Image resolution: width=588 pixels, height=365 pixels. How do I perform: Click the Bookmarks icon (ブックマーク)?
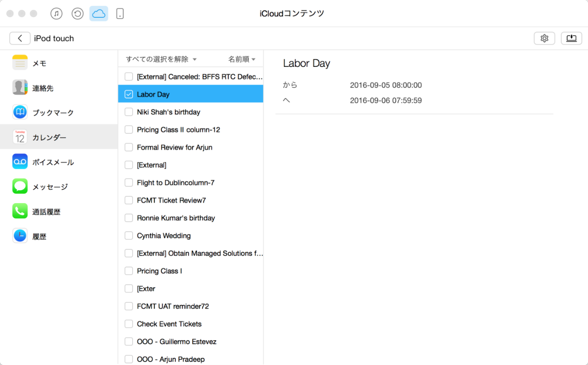20,112
